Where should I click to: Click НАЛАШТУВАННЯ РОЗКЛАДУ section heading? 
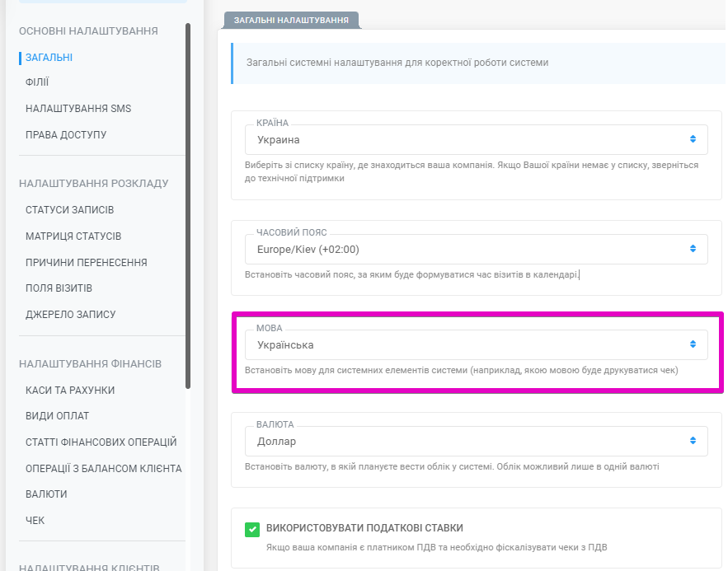point(93,184)
